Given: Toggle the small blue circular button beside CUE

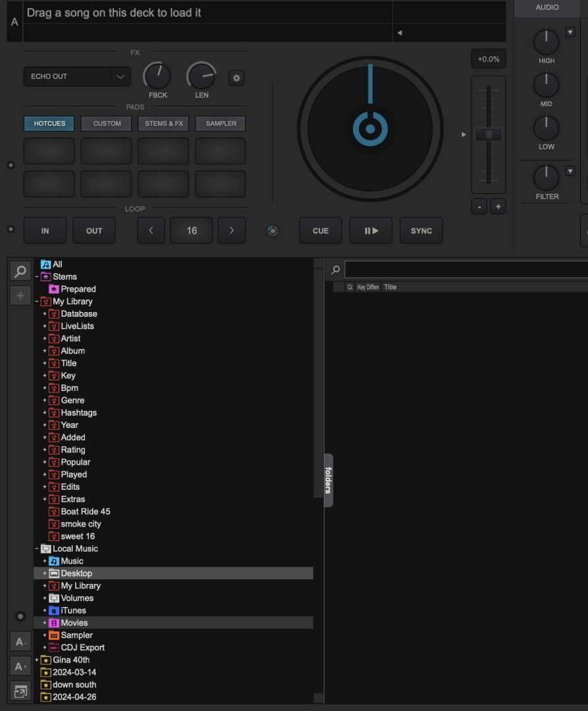Looking at the screenshot, I should (x=273, y=231).
